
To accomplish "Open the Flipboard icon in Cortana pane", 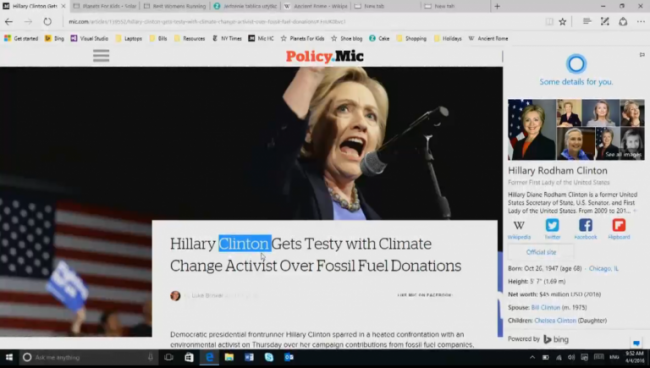I will pos(619,229).
